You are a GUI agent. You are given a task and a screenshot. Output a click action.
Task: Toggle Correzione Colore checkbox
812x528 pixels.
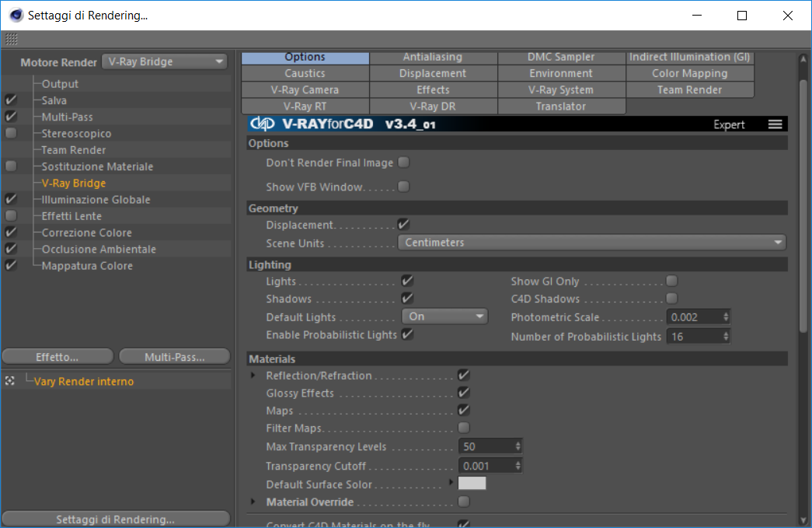coord(11,233)
